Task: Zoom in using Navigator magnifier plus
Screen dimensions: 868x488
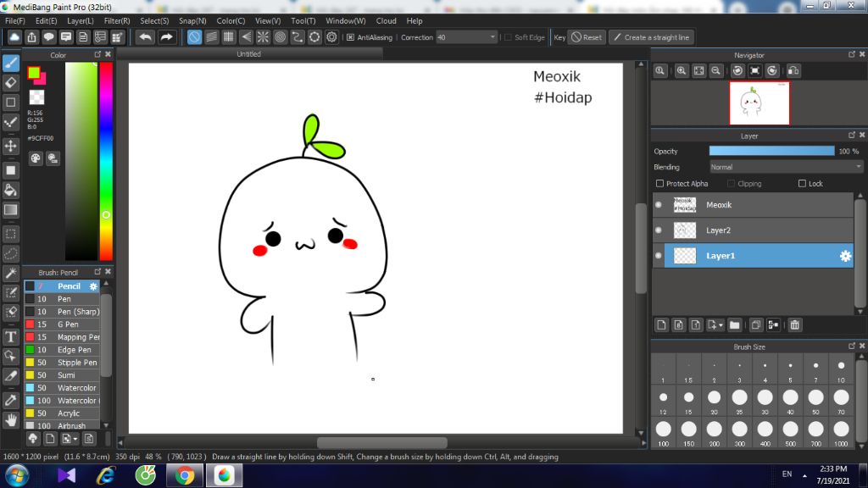Action: point(682,71)
